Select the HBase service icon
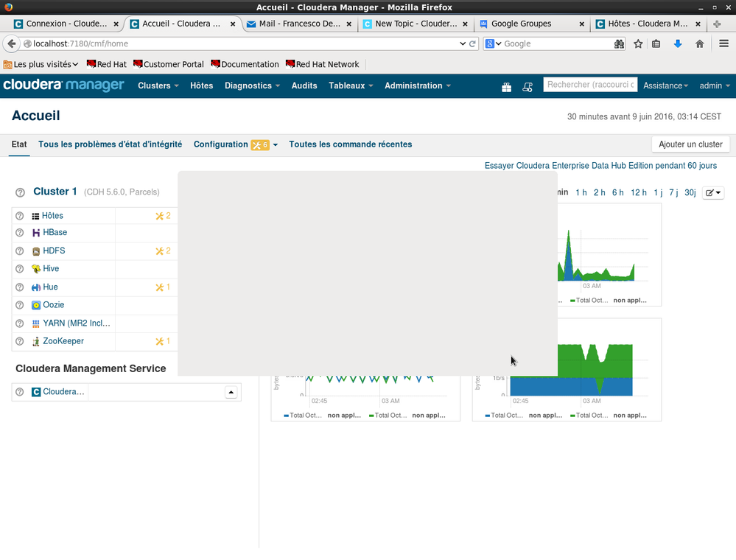This screenshot has height=560, width=736. [x=38, y=232]
